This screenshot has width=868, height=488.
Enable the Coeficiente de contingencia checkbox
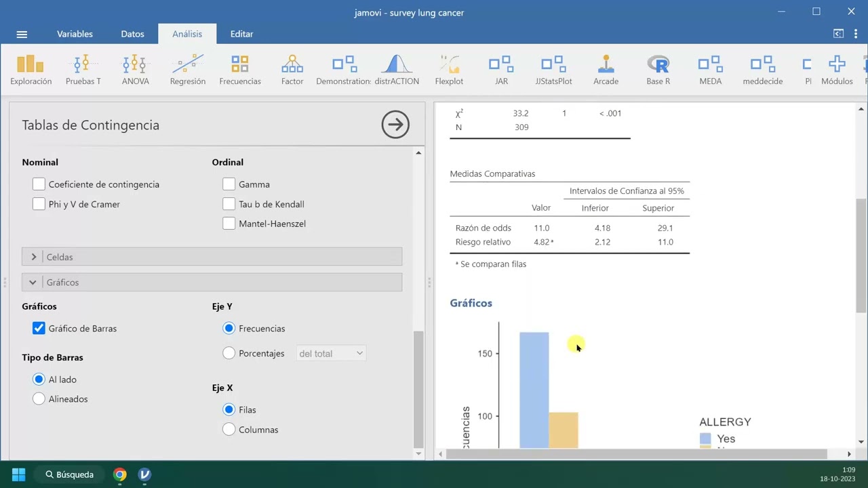[x=39, y=184]
